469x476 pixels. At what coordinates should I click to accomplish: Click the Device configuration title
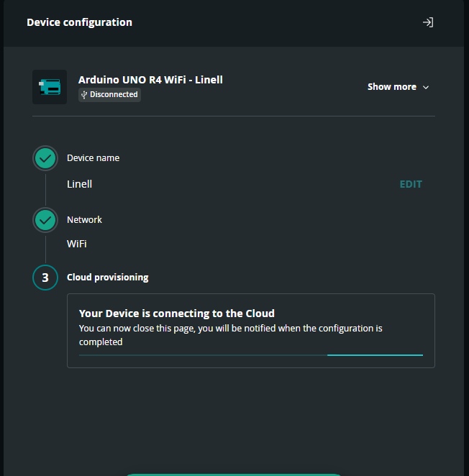click(x=80, y=22)
